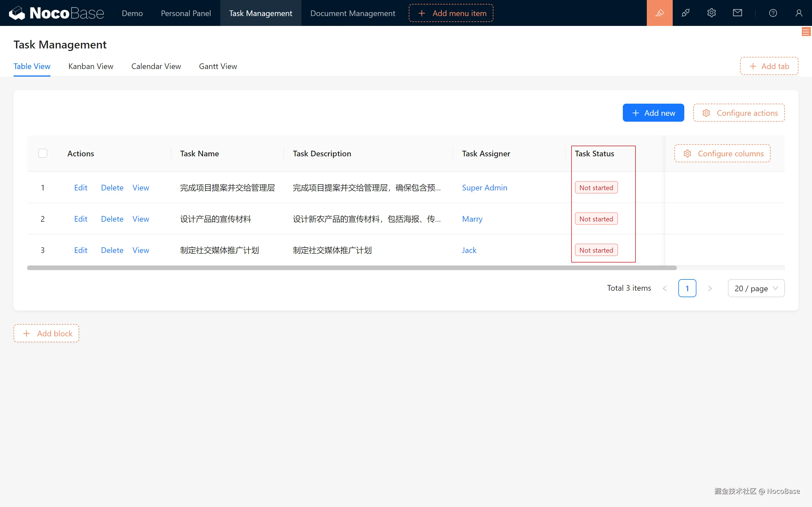
Task: Open Document Management menu item
Action: (352, 13)
